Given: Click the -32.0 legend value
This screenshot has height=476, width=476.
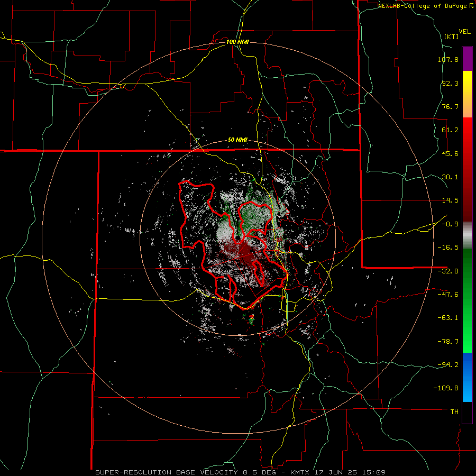Looking at the screenshot, I should point(448,271).
